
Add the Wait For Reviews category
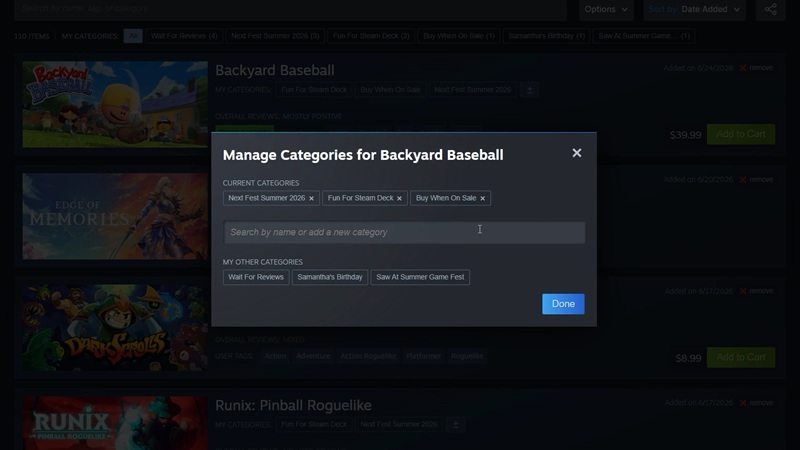256,277
